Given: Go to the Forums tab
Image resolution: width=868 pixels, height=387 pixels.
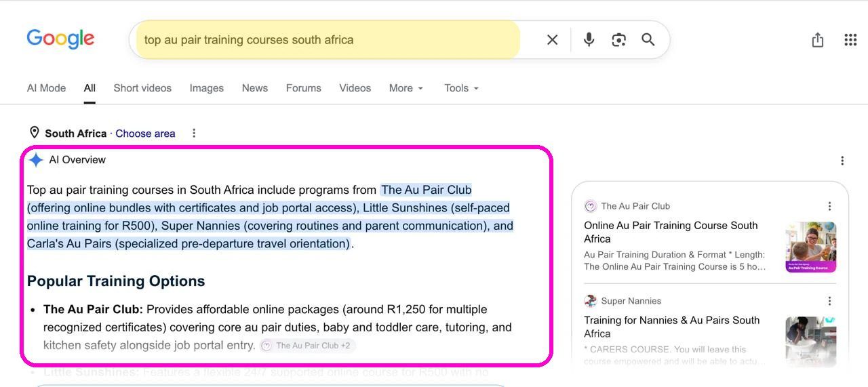Looking at the screenshot, I should 304,88.
